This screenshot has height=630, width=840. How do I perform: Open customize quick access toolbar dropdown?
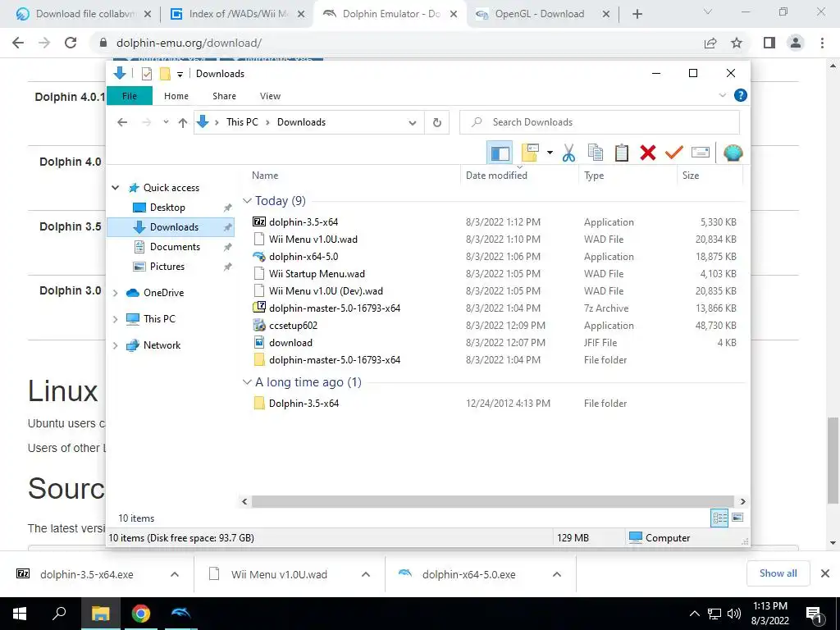180,75
